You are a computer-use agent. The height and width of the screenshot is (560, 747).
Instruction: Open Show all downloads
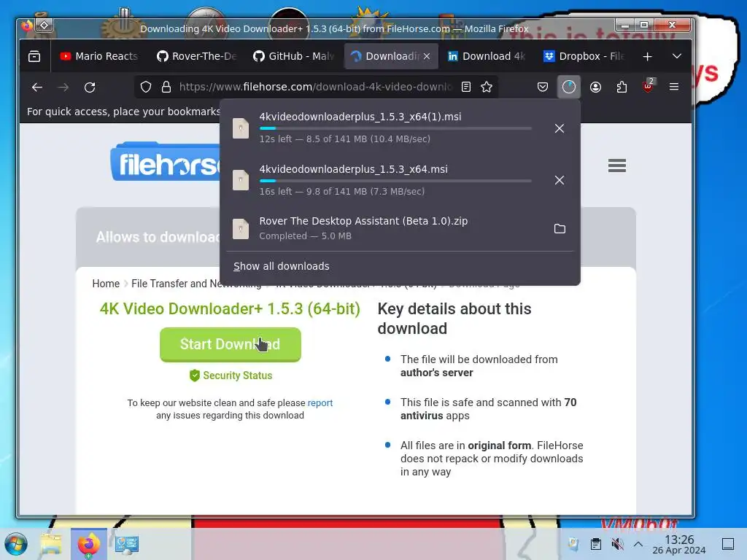click(x=281, y=266)
